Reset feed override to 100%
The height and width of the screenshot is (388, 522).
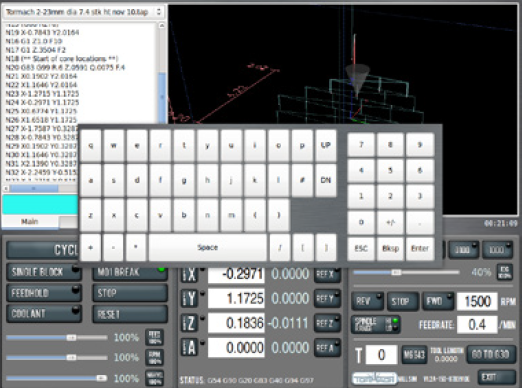(154, 338)
